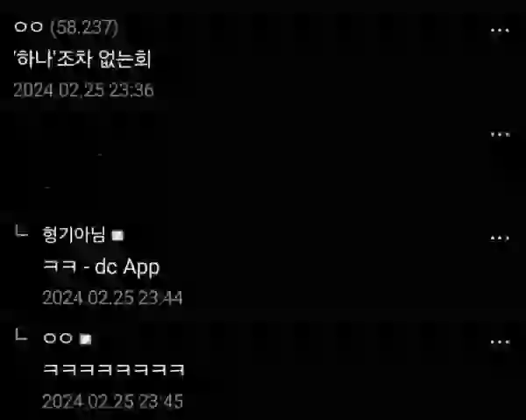The height and width of the screenshot is (420, 526).
Task: Click the timestamp 2024.02.25 23:45
Action: 112,402
